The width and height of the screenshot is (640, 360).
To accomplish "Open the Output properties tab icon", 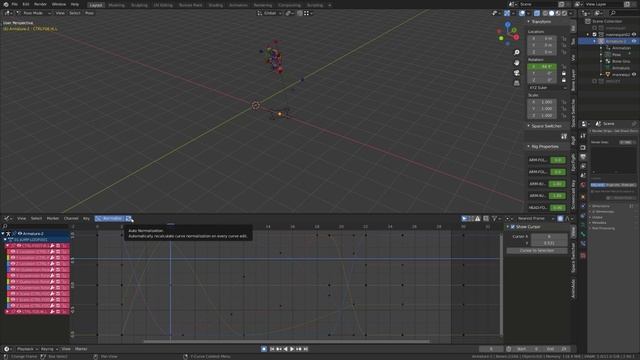I will (583, 157).
